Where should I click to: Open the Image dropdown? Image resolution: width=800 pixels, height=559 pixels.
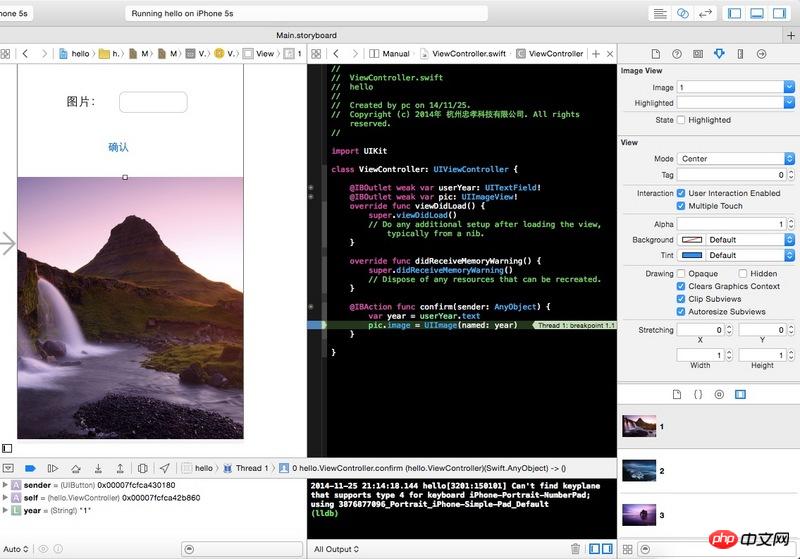pyautogui.click(x=789, y=87)
